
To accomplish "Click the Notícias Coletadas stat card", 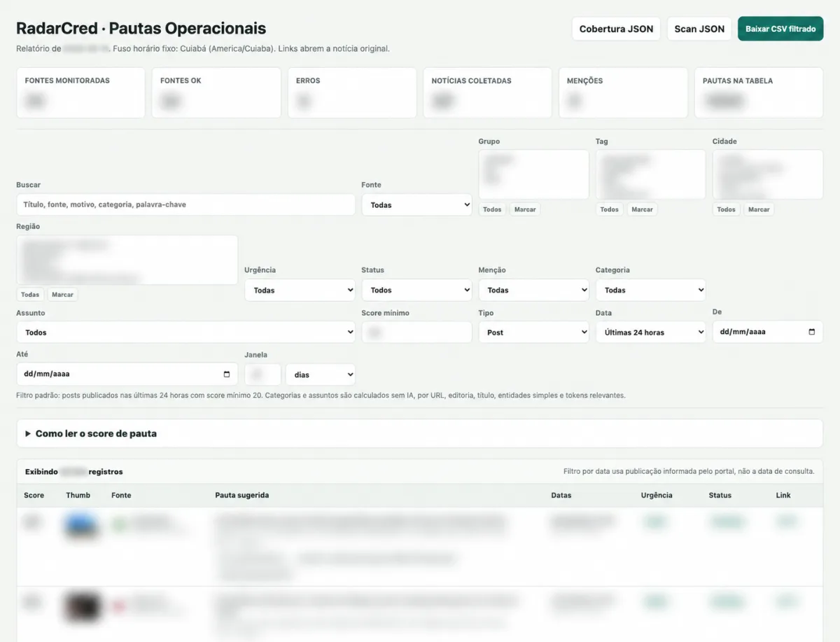I will 487,92.
